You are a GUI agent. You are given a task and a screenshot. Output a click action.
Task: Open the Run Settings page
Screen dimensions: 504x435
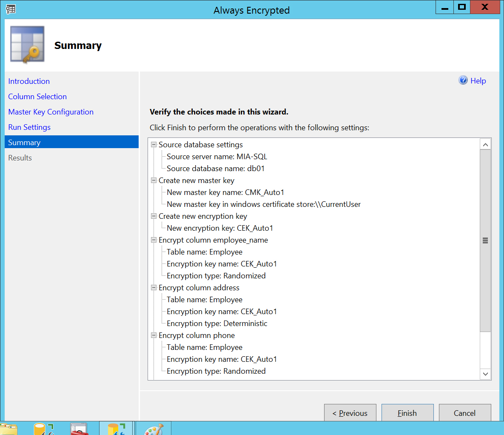pos(29,127)
